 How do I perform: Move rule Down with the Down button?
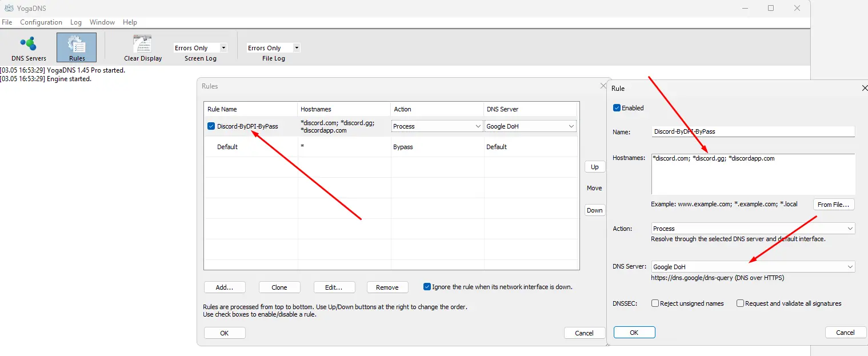pyautogui.click(x=594, y=210)
